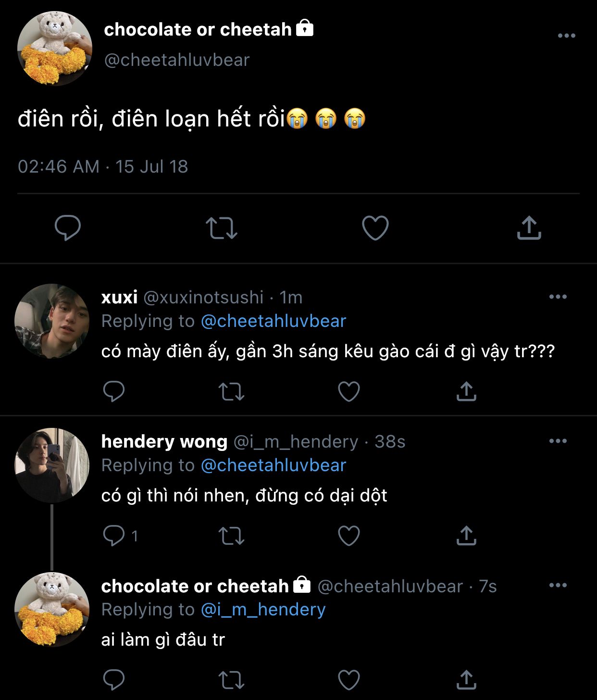The width and height of the screenshot is (597, 700).
Task: Like hendery wong's reply
Action: 348,536
